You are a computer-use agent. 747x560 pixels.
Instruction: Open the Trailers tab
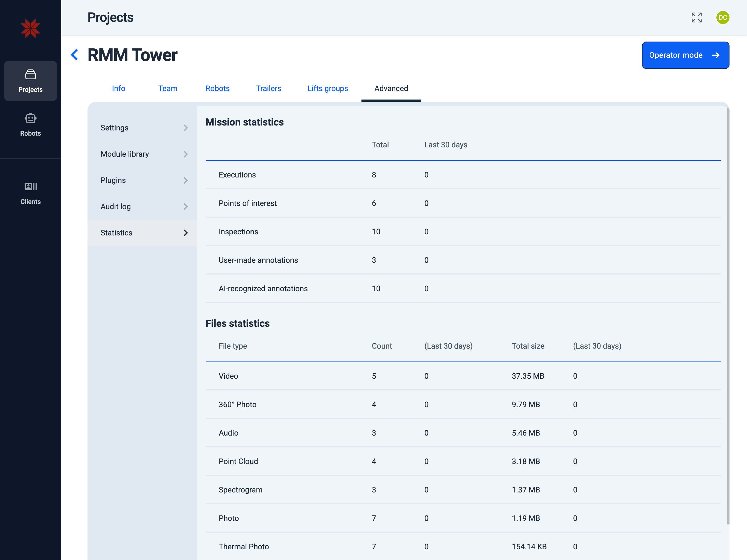click(x=268, y=89)
